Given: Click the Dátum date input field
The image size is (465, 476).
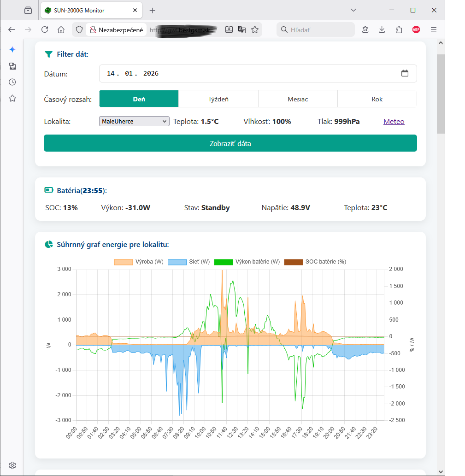Looking at the screenshot, I should (258, 73).
